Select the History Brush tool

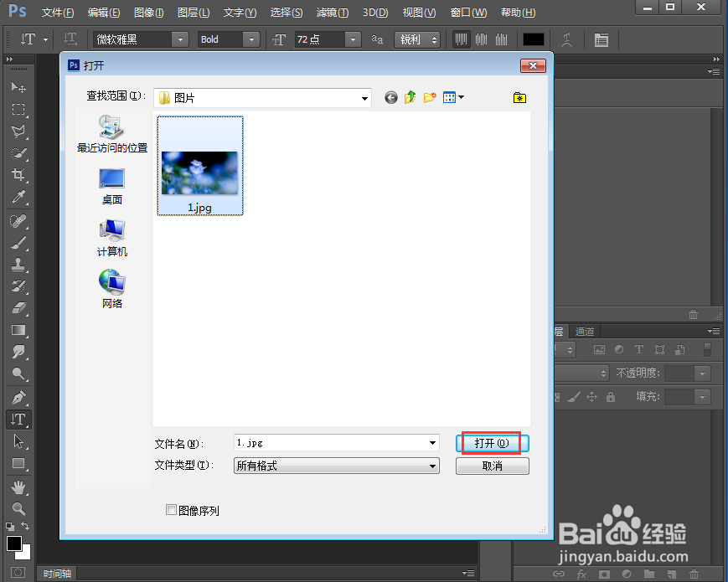18,286
